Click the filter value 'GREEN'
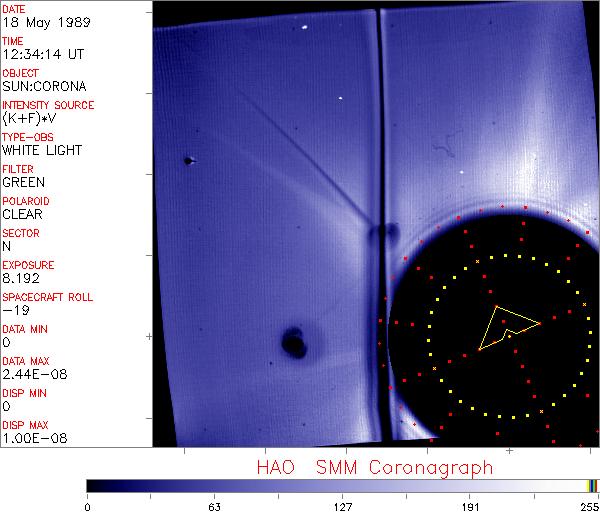Viewport: 600px width, 512px height. (23, 182)
